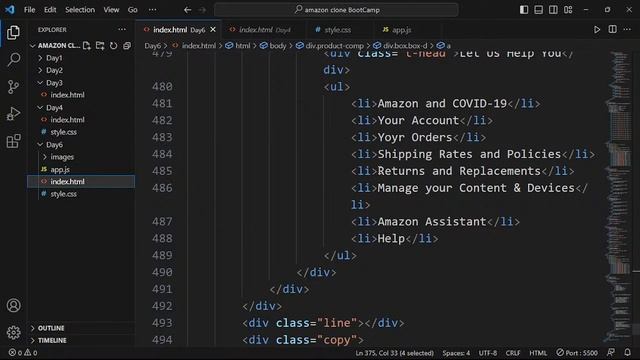
Task: Refresh the explorer file tree
Action: [113, 46]
